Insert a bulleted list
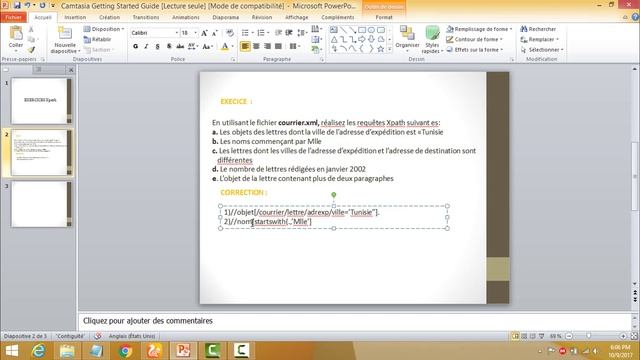Screen dimensions: 640x360 point(245,33)
